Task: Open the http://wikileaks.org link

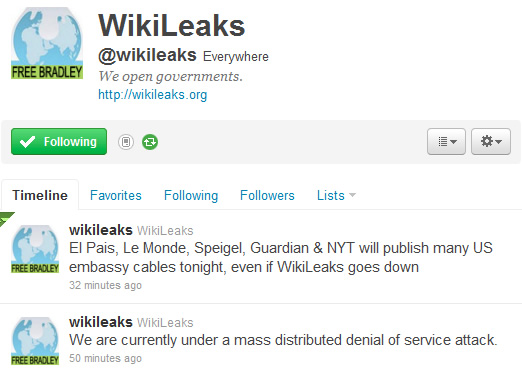Action: (x=153, y=95)
